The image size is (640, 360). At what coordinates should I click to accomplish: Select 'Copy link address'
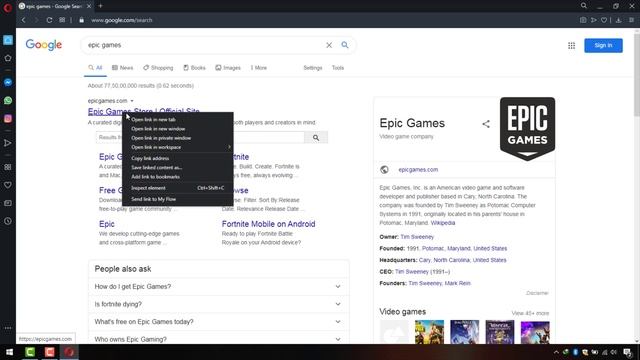tap(178, 158)
